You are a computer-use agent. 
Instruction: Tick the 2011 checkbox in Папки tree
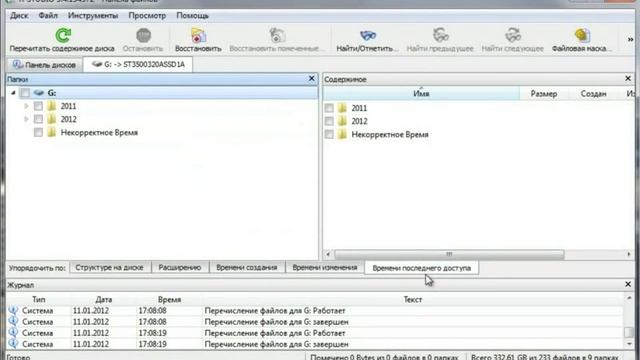point(38,106)
